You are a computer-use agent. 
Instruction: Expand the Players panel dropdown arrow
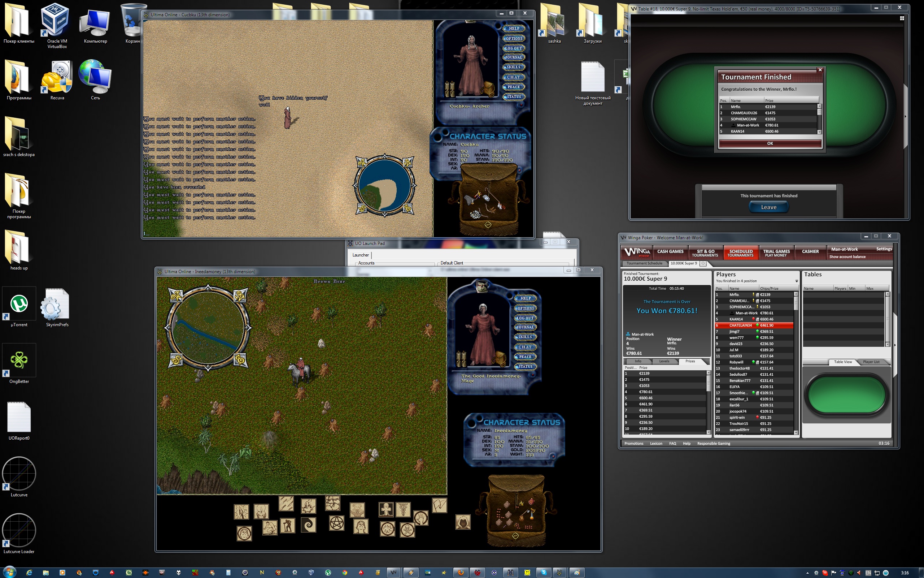(797, 281)
